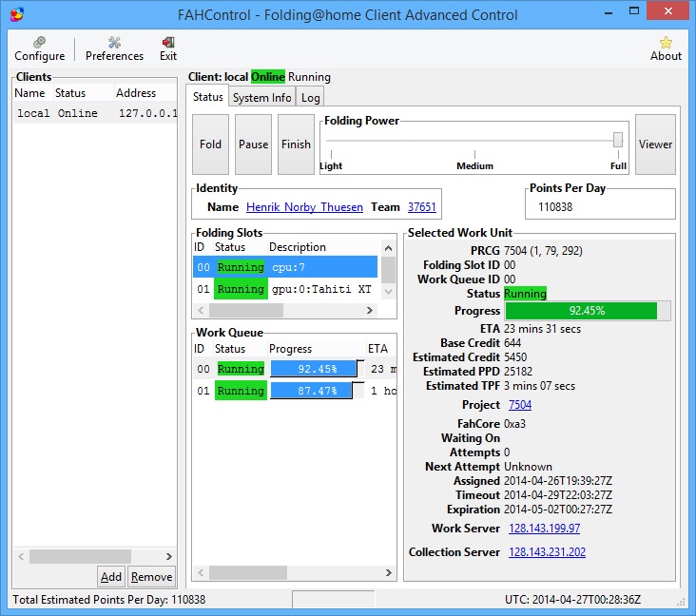The image size is (696, 616).
Task: Open Preferences from the toolbar
Action: (x=114, y=48)
